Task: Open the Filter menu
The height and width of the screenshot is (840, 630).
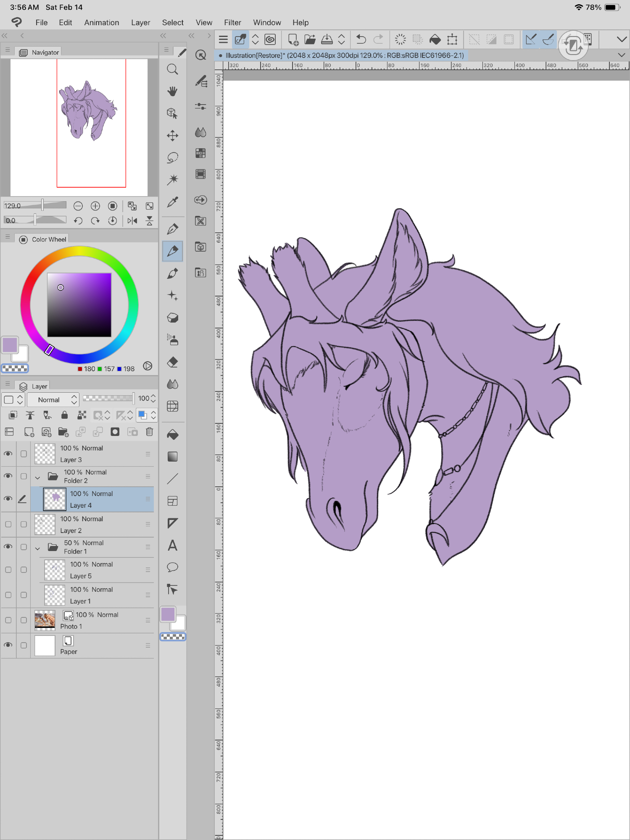Action: click(232, 23)
